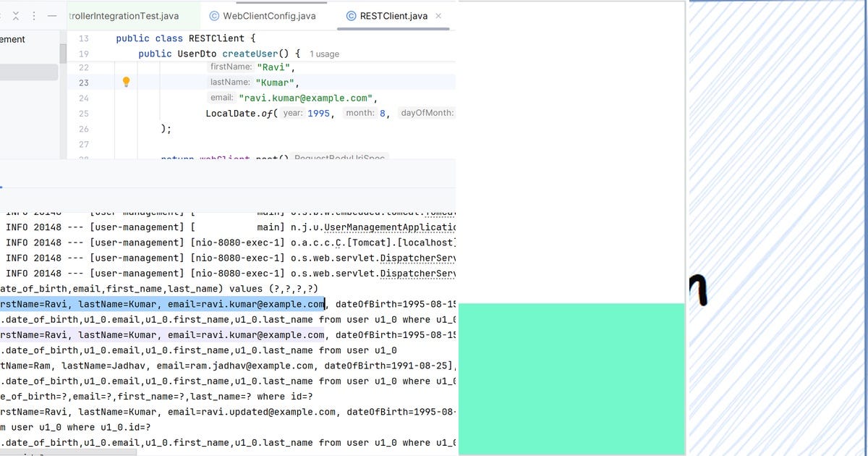
Task: Place the caret on the LocalDate.of line
Action: [x=253, y=113]
